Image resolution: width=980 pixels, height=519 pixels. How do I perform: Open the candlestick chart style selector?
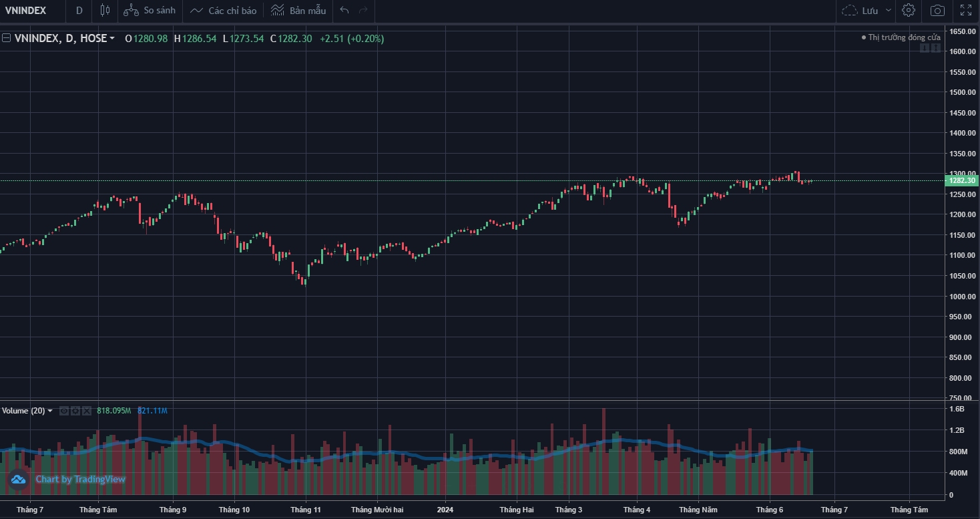click(x=103, y=10)
